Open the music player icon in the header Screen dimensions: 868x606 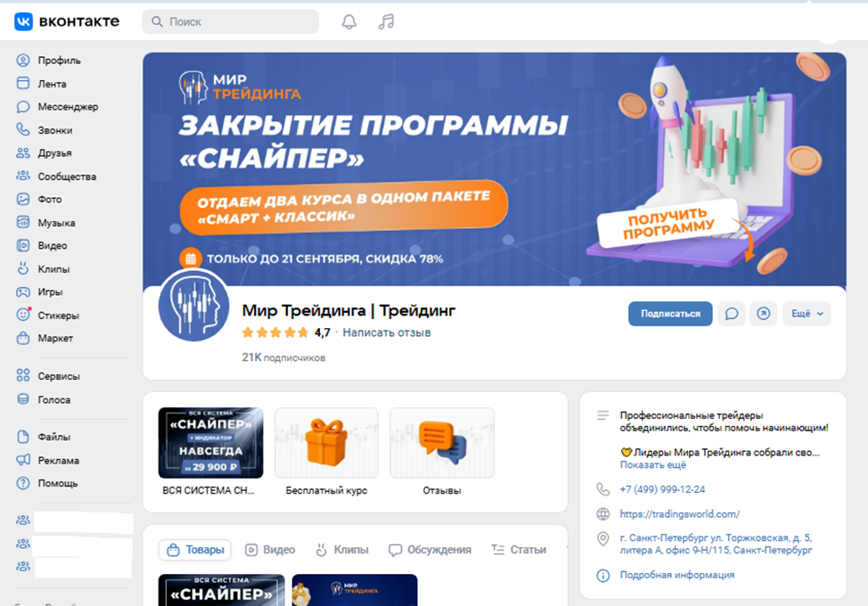pyautogui.click(x=386, y=20)
